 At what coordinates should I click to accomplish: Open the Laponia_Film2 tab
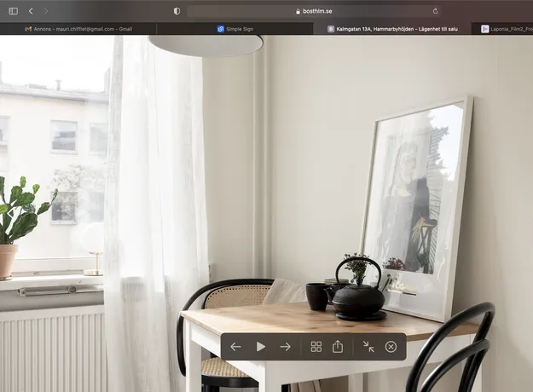502,29
